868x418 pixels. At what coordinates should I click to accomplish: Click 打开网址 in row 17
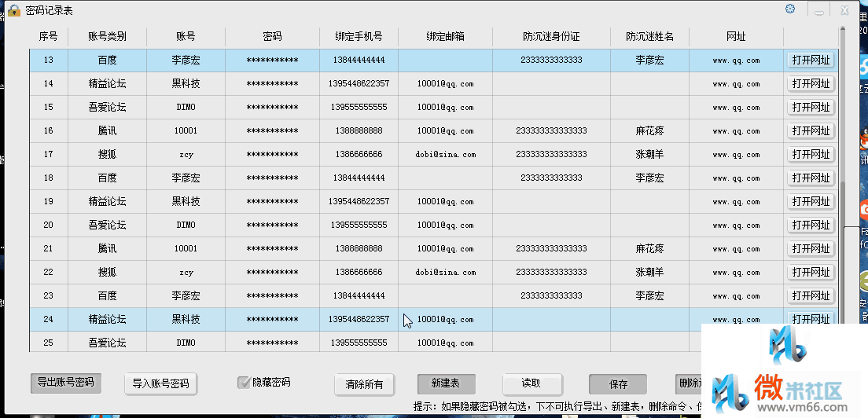coord(811,154)
